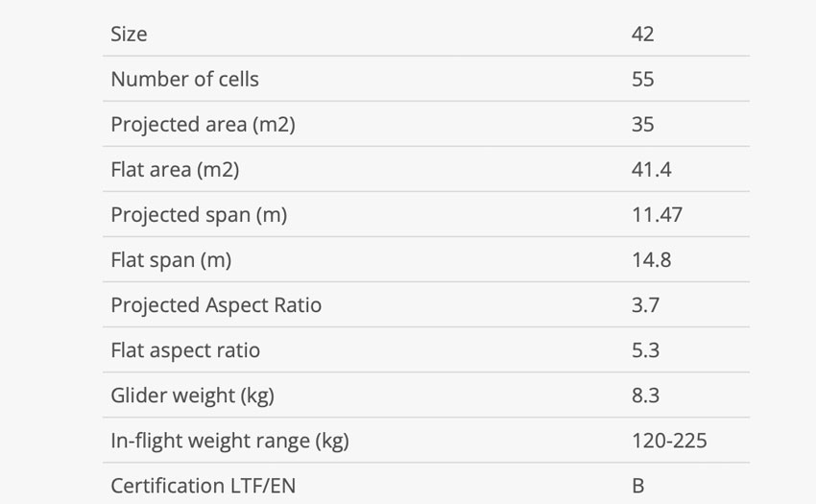The width and height of the screenshot is (816, 504).
Task: Click the Flat aspect ratio label
Action: [x=185, y=350]
